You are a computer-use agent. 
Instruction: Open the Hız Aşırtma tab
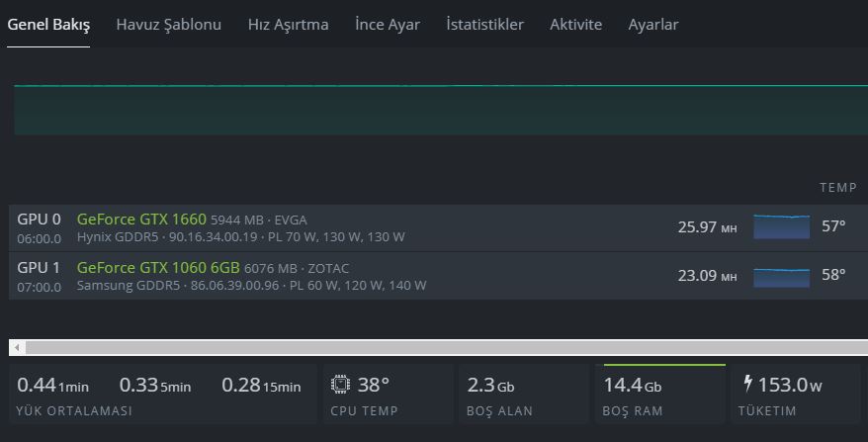click(288, 25)
